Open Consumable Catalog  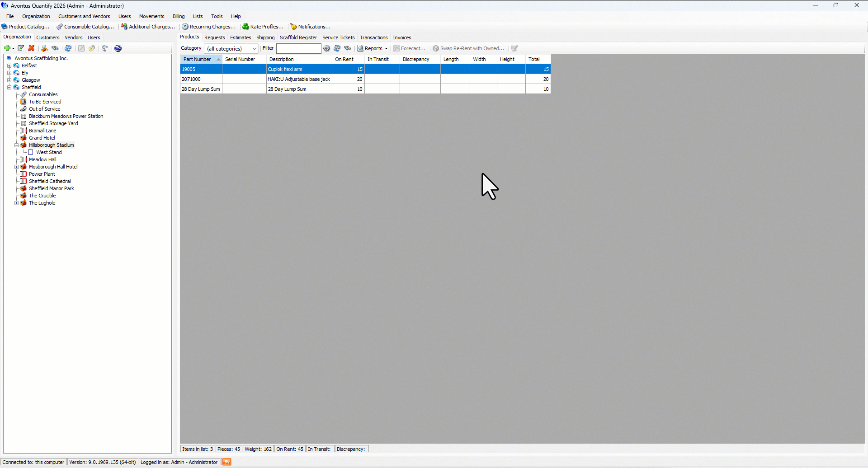(x=85, y=27)
